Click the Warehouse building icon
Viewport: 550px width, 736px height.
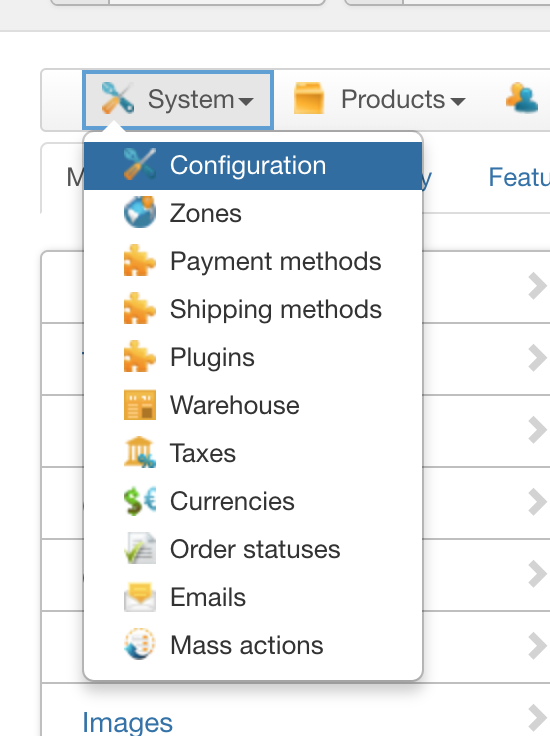(140, 405)
